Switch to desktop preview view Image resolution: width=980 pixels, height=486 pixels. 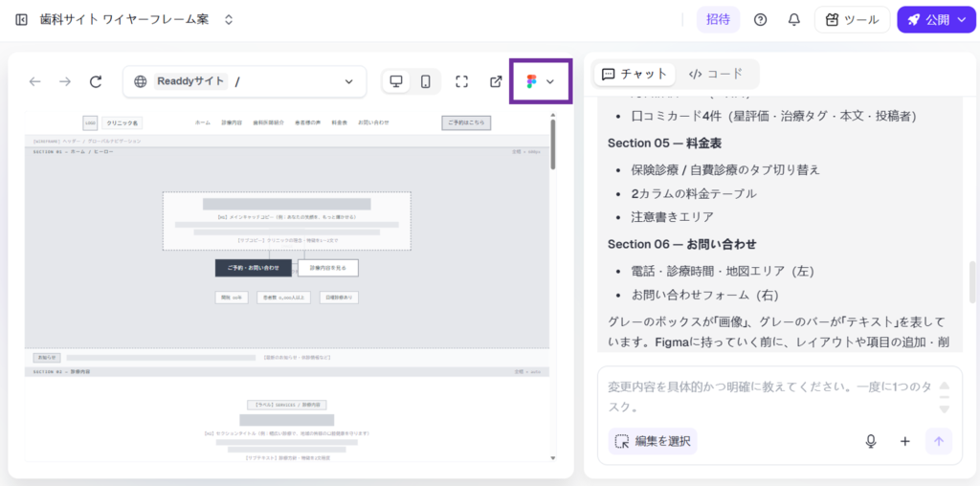pyautogui.click(x=396, y=81)
